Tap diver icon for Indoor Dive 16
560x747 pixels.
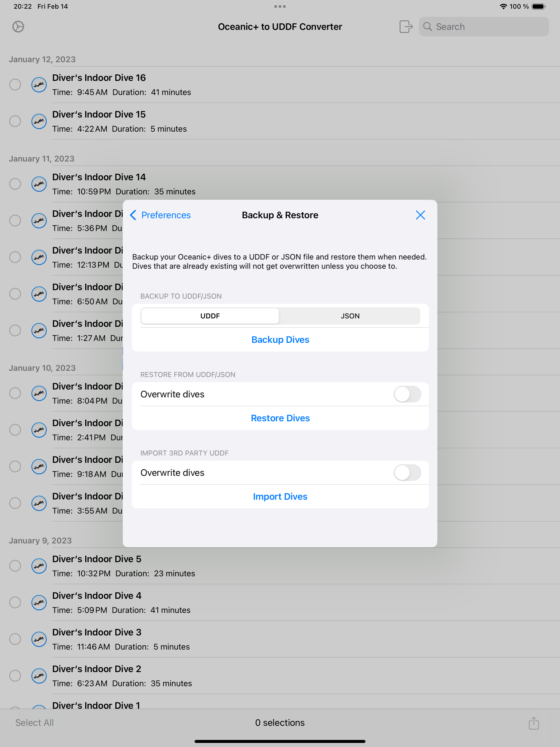39,84
